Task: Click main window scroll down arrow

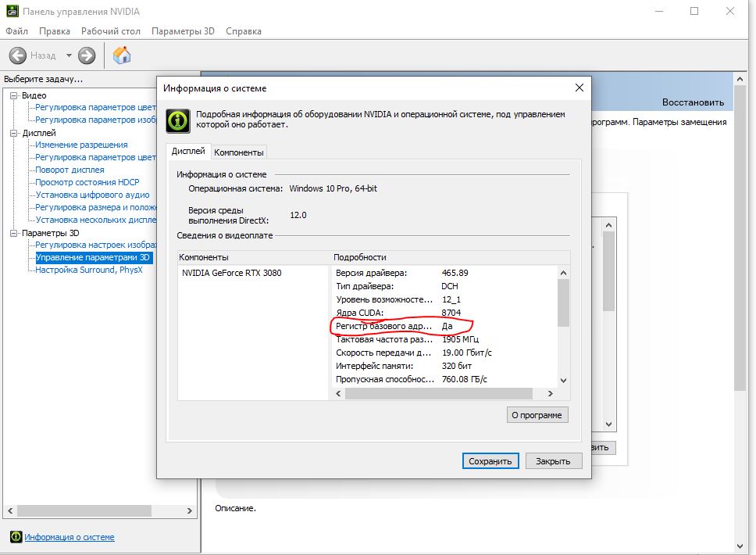Action: pos(740,546)
